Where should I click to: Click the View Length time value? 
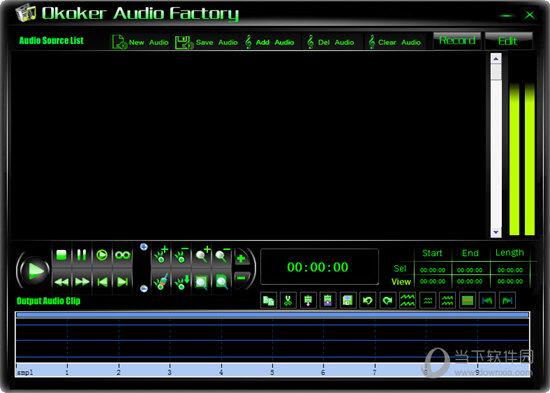coord(510,281)
